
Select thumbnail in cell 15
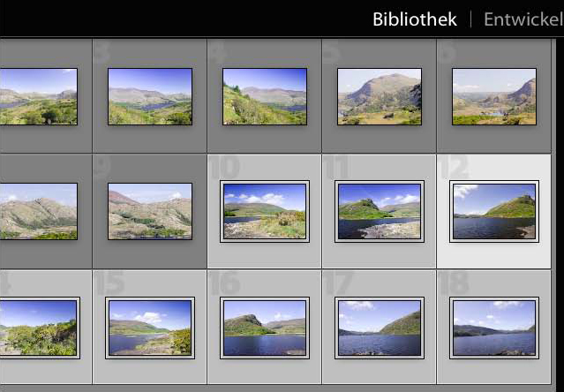pyautogui.click(x=150, y=328)
